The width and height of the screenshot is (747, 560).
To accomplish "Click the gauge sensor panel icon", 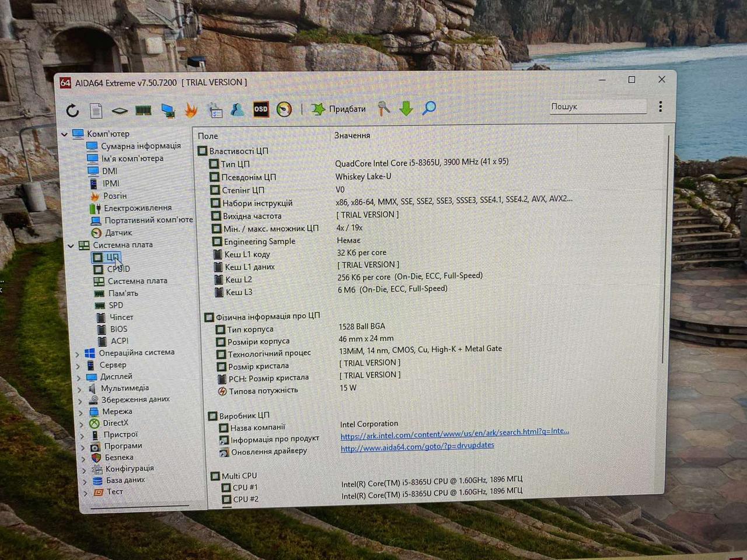I will pyautogui.click(x=284, y=109).
